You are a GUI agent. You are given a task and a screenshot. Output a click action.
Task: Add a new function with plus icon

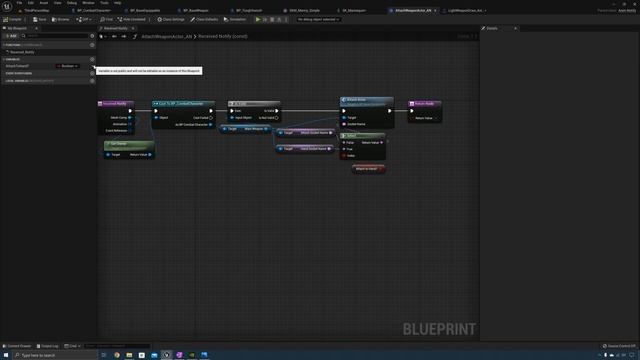click(x=92, y=45)
